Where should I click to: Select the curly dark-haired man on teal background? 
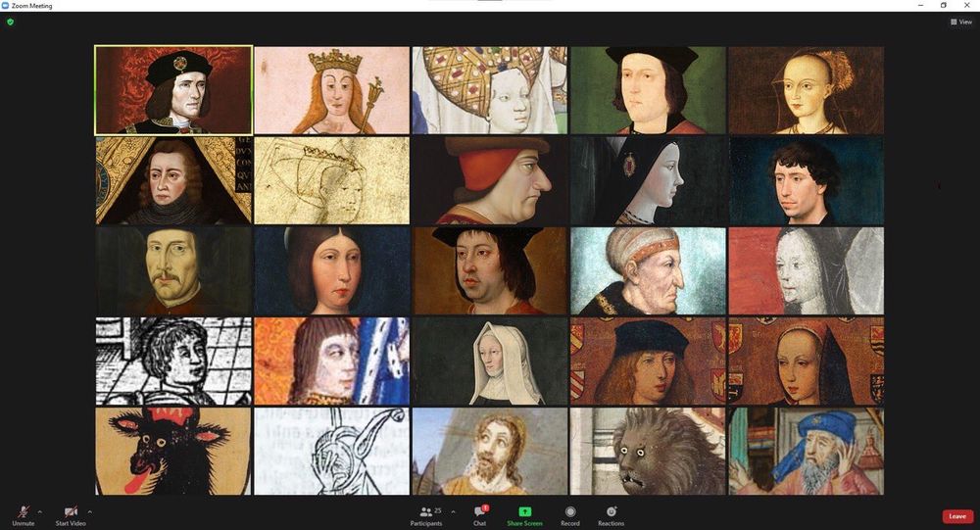pos(807,180)
